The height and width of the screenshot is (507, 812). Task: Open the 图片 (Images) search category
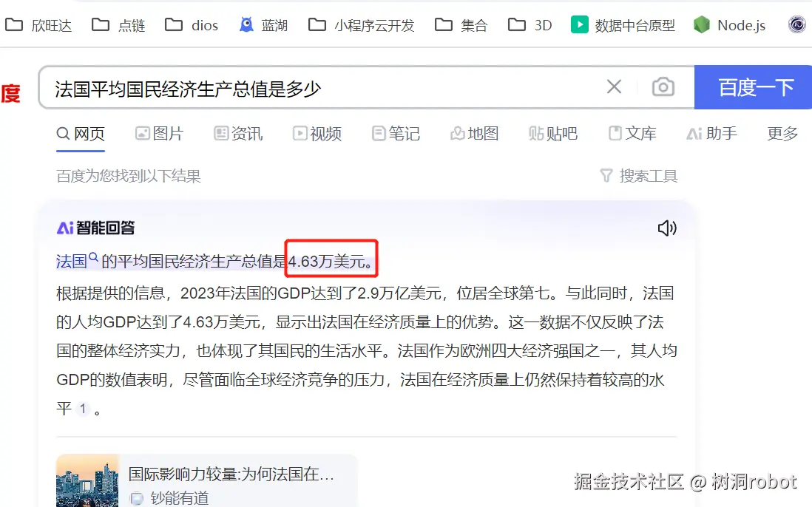[x=160, y=134]
